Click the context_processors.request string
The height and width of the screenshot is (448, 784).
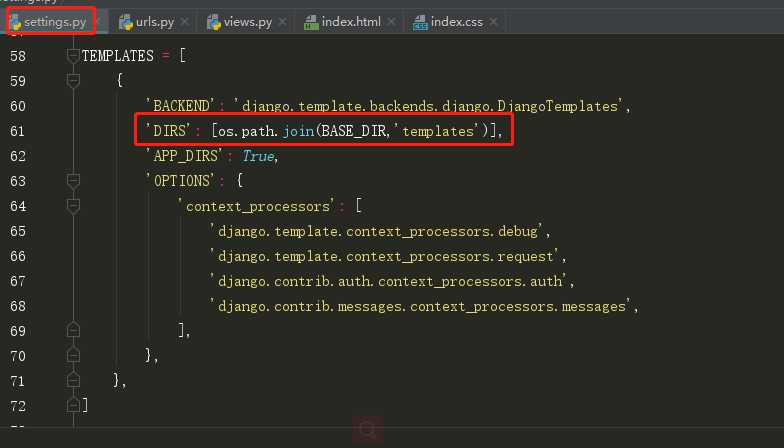pos(385,256)
